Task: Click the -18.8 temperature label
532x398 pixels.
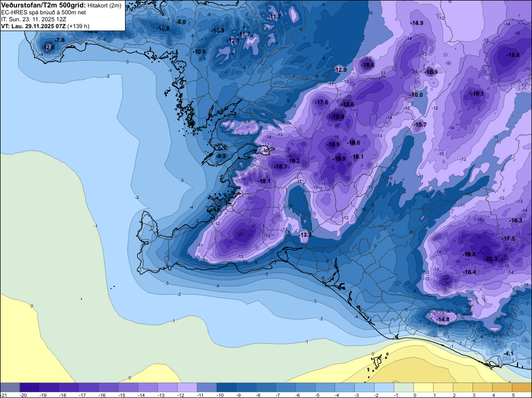Action: [513, 55]
